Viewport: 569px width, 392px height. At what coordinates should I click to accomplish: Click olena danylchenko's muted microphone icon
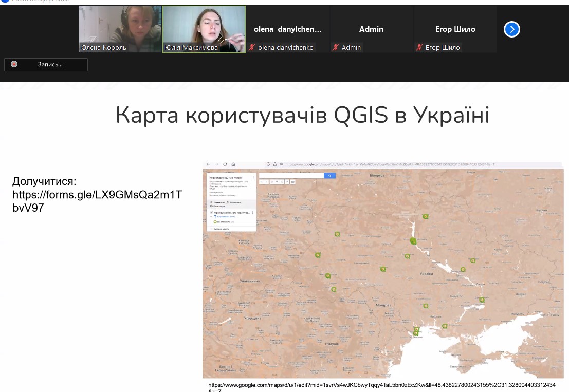click(x=252, y=48)
